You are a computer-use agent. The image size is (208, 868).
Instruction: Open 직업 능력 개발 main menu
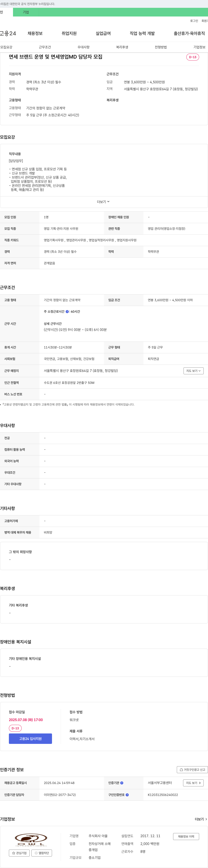[x=142, y=33]
